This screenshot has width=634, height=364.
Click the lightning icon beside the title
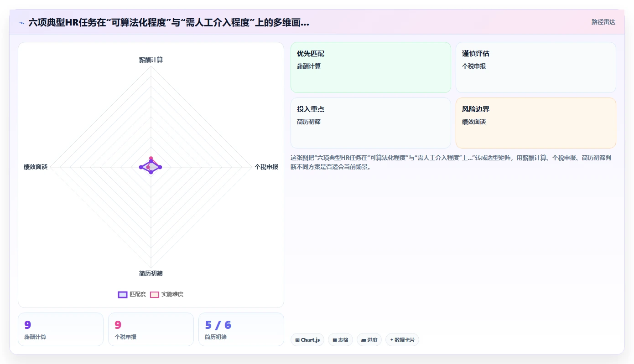[x=21, y=23]
